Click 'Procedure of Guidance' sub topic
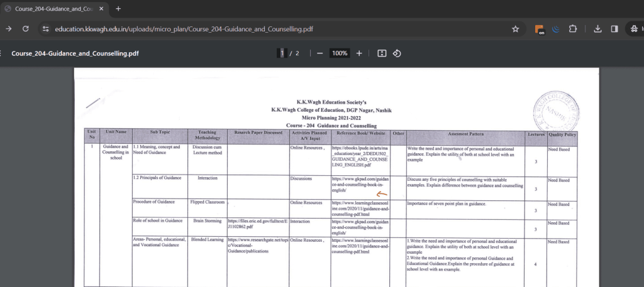This screenshot has height=287, width=644. click(x=154, y=202)
